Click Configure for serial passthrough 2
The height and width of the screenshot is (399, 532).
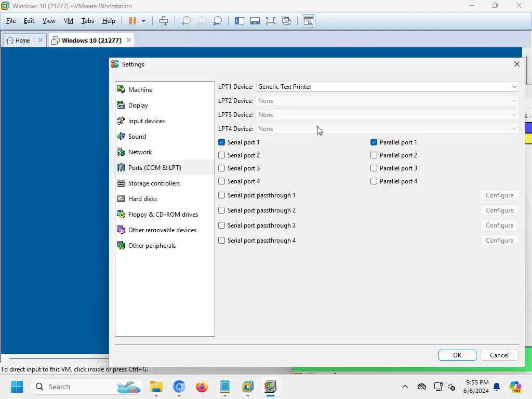499,210
